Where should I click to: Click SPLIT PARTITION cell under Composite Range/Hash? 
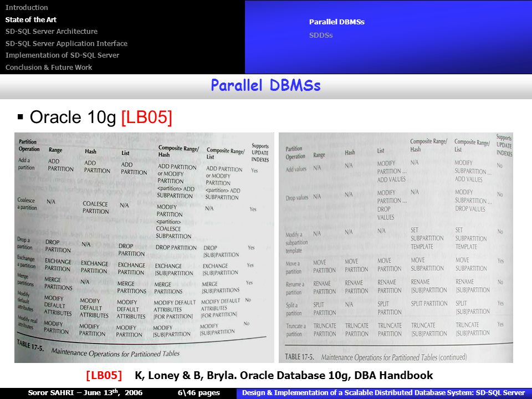coord(429,303)
